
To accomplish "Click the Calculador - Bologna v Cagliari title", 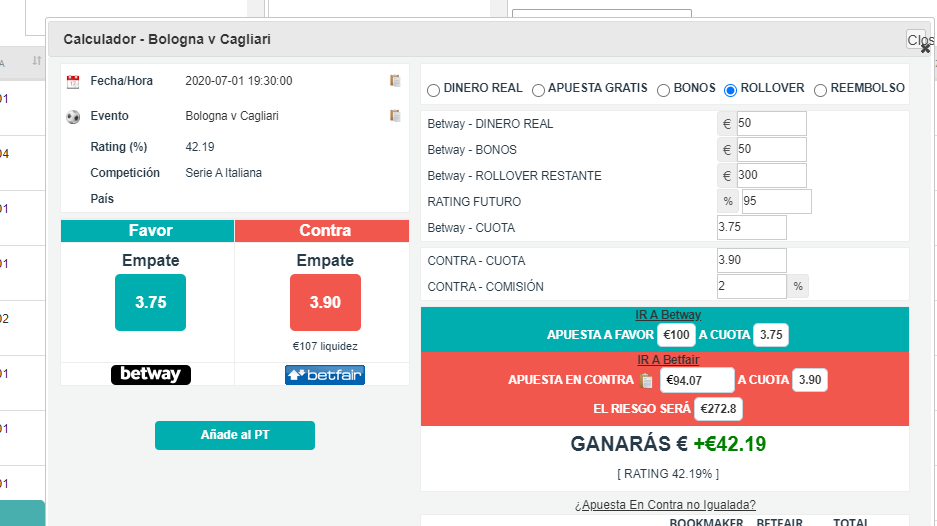I will tap(167, 39).
